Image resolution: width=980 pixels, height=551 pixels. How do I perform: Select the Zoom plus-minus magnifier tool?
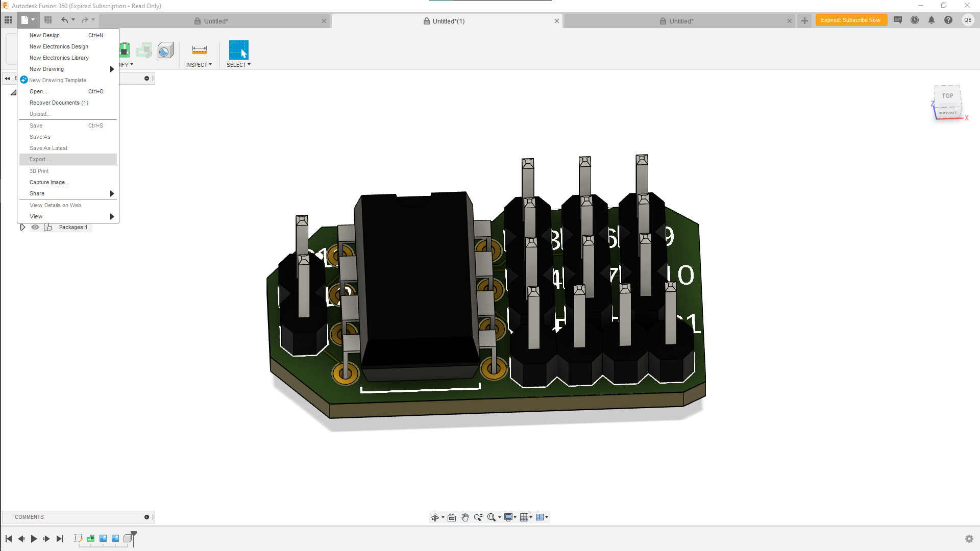coord(478,517)
